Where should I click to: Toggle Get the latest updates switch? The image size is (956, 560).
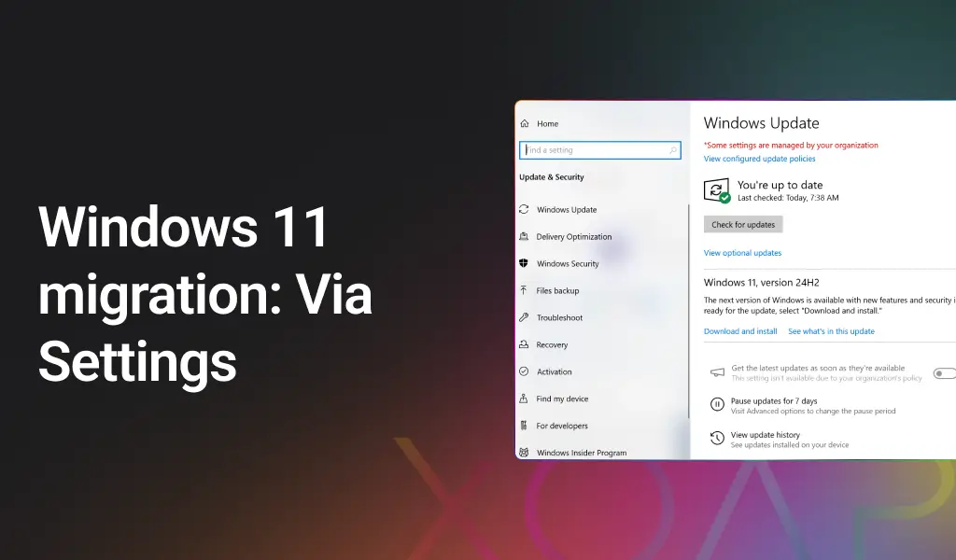(946, 371)
